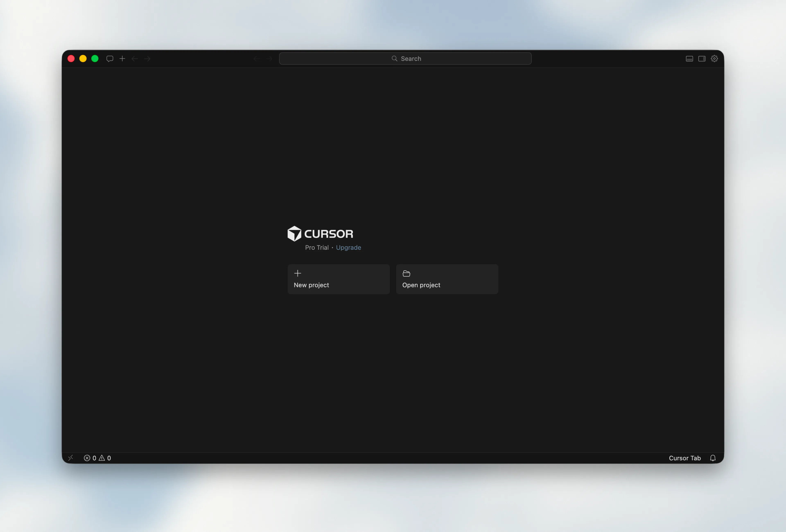Go back with the left arrow beside the plus icon
Screen dimensions: 786x532
[135, 59]
